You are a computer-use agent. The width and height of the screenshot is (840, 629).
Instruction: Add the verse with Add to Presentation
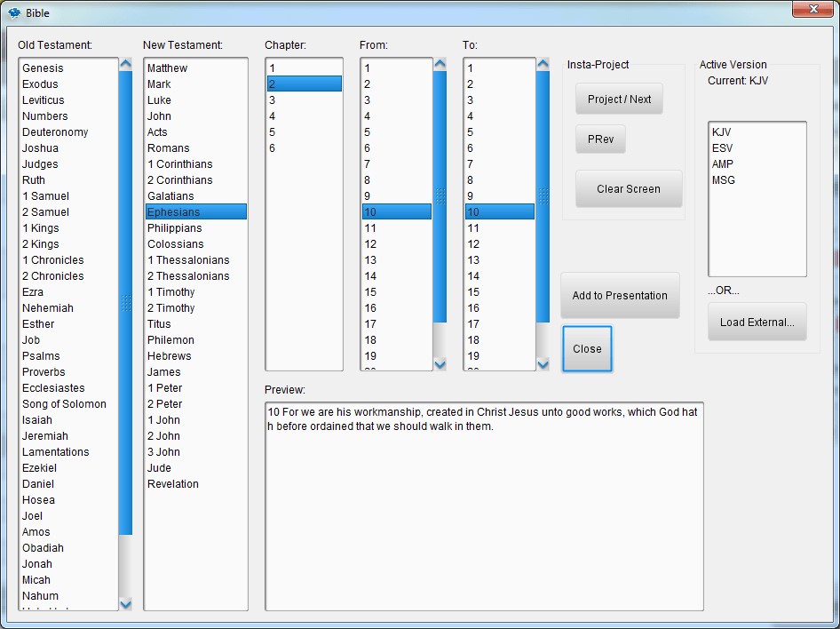click(x=619, y=296)
